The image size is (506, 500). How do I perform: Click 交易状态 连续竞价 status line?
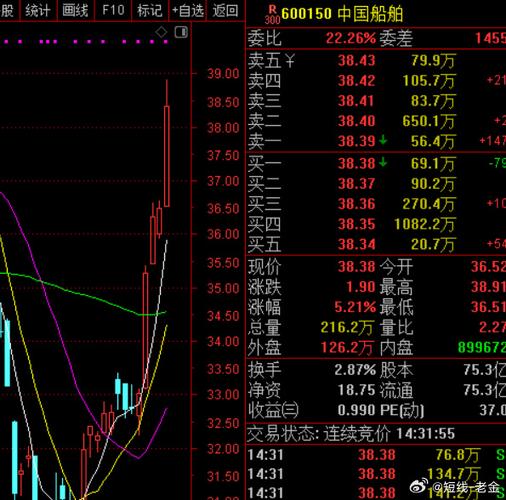(x=351, y=434)
